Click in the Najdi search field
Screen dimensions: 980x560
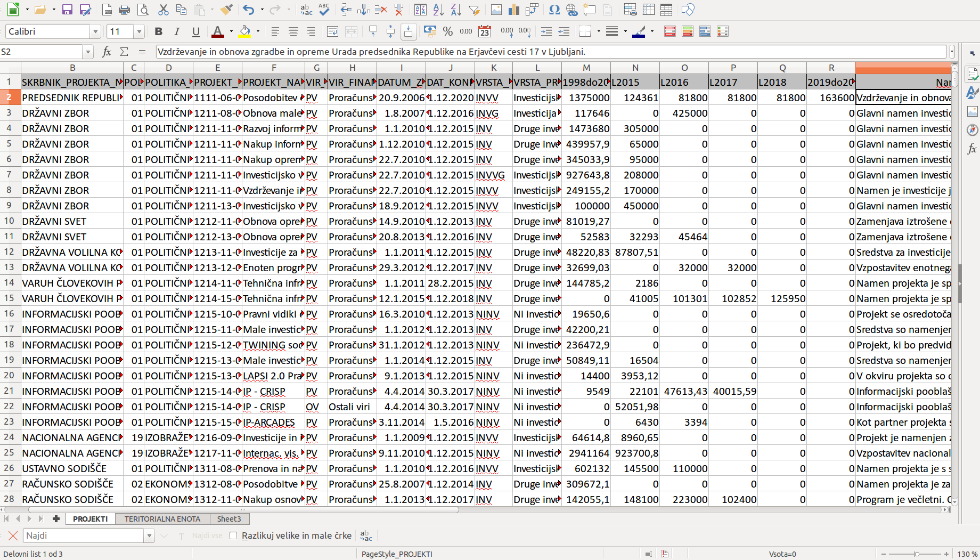click(x=83, y=535)
